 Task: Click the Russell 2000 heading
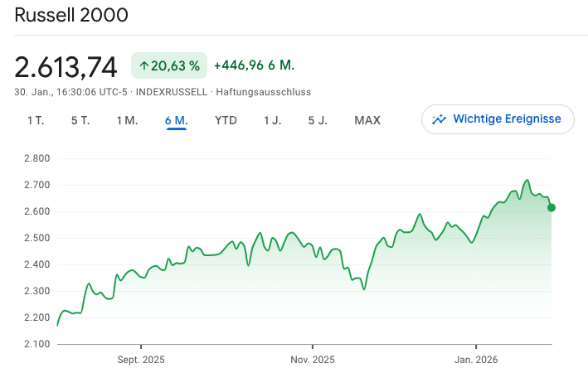[71, 15]
